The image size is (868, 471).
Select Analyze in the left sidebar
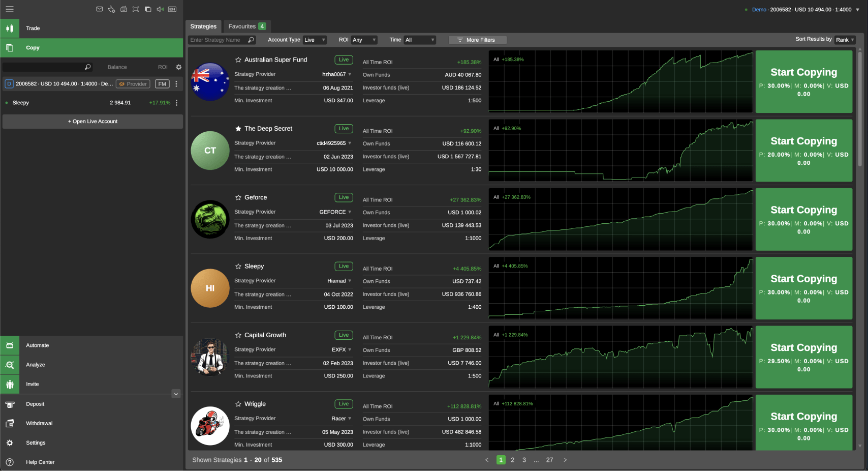[x=35, y=365]
